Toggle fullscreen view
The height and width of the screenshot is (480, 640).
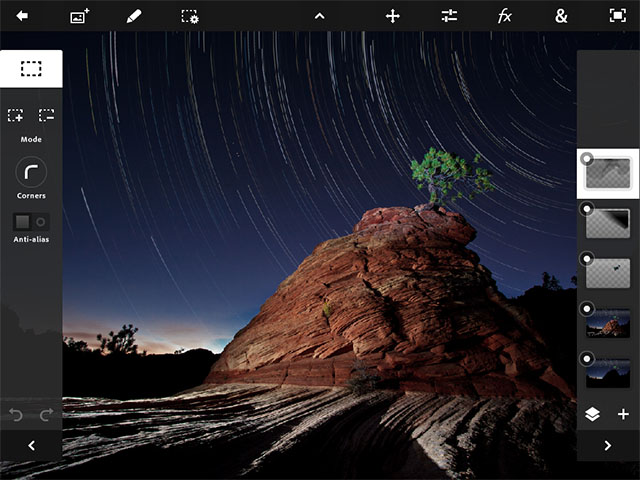617,16
